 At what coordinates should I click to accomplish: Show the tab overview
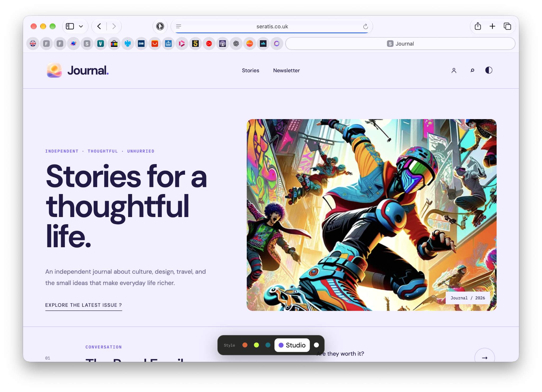[x=507, y=26]
